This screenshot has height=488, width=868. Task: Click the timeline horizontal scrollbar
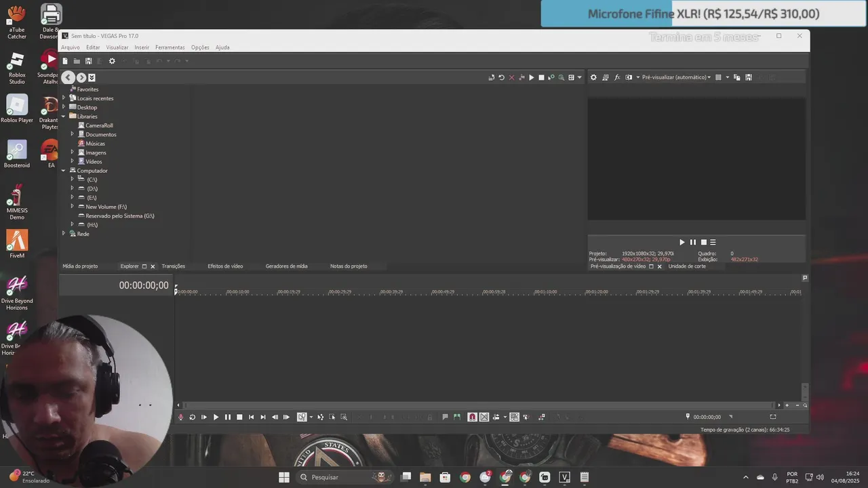479,405
